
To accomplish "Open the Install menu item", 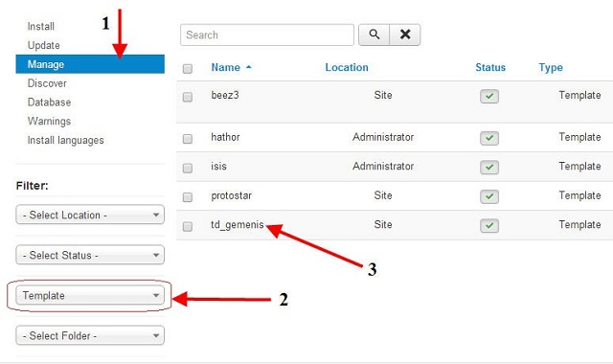I will pos(40,26).
